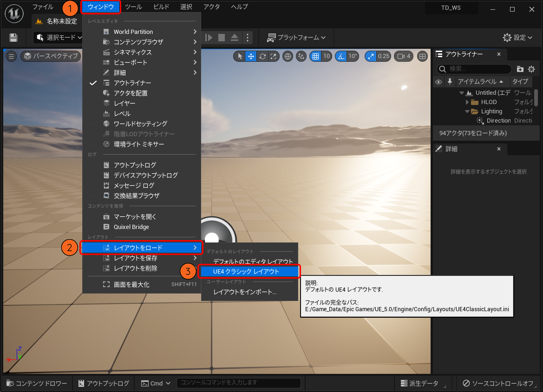Open the ツール menu in menu bar
The height and width of the screenshot is (392, 543).
[134, 7]
